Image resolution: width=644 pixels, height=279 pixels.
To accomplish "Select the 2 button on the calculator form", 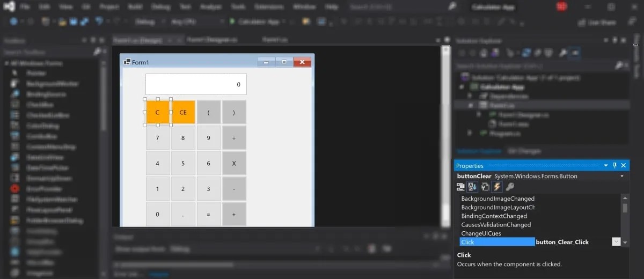I will pos(183,189).
